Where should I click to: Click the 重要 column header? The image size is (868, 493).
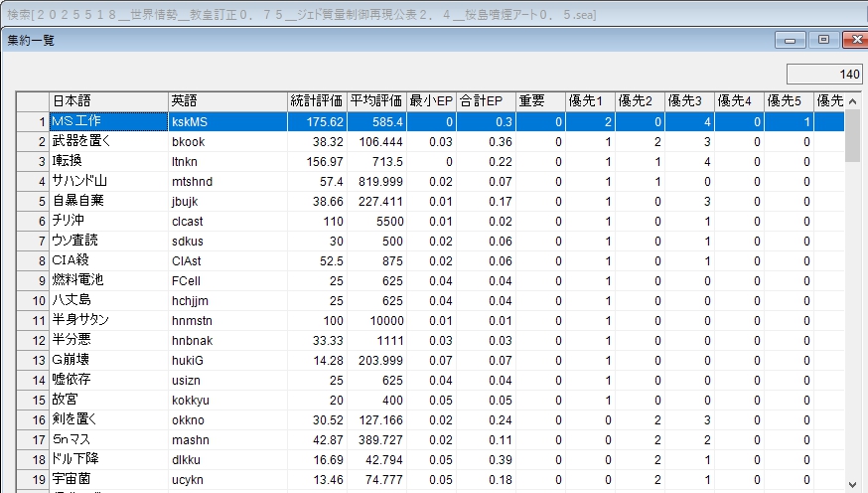coord(540,101)
